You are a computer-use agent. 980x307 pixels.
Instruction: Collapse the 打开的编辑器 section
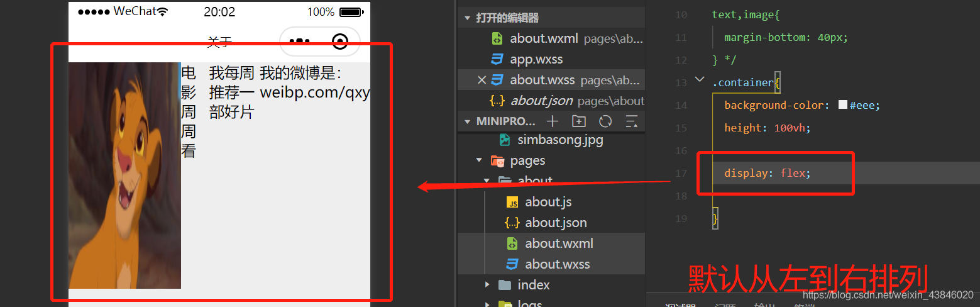click(467, 18)
